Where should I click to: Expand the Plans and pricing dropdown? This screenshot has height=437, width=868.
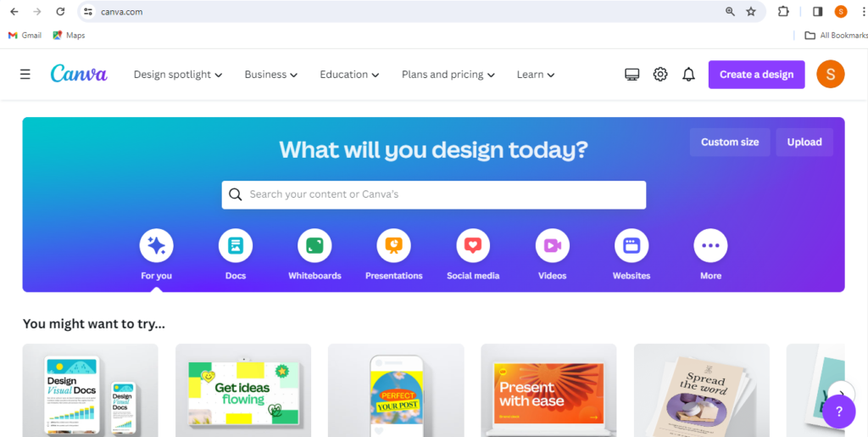click(x=448, y=74)
